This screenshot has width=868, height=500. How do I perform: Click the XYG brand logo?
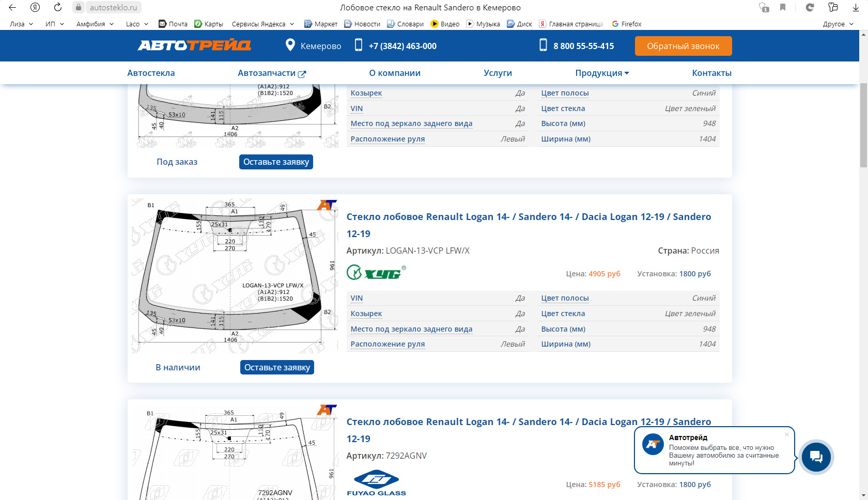[x=376, y=272]
